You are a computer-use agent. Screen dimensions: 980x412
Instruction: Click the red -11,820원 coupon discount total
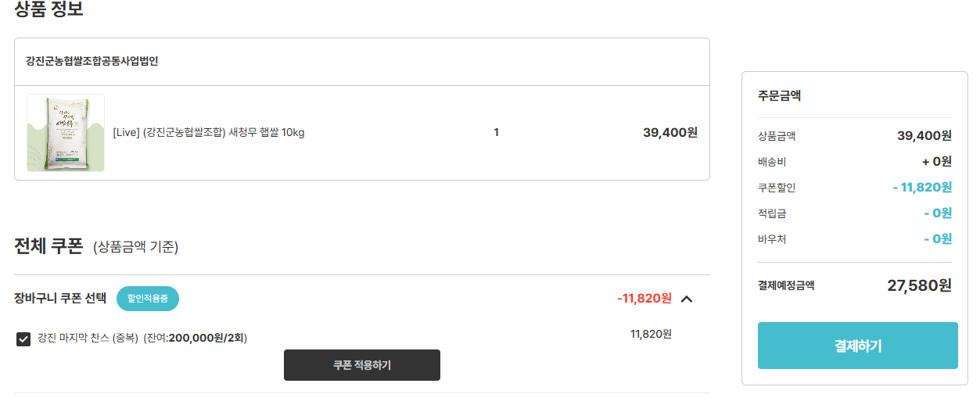(644, 298)
